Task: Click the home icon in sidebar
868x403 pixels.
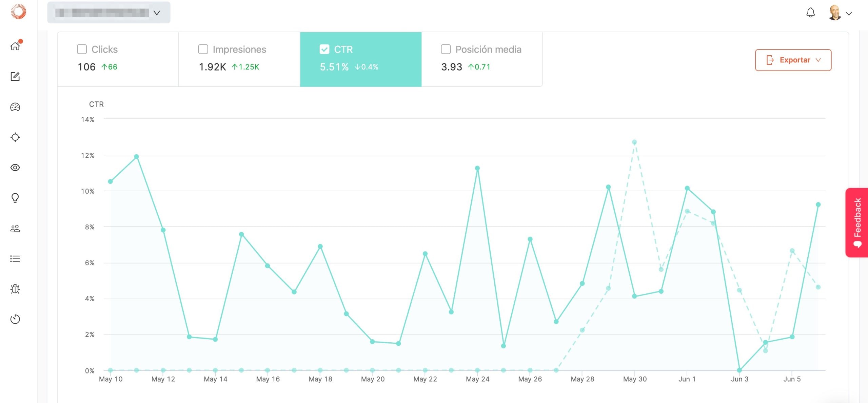Action: (x=15, y=46)
